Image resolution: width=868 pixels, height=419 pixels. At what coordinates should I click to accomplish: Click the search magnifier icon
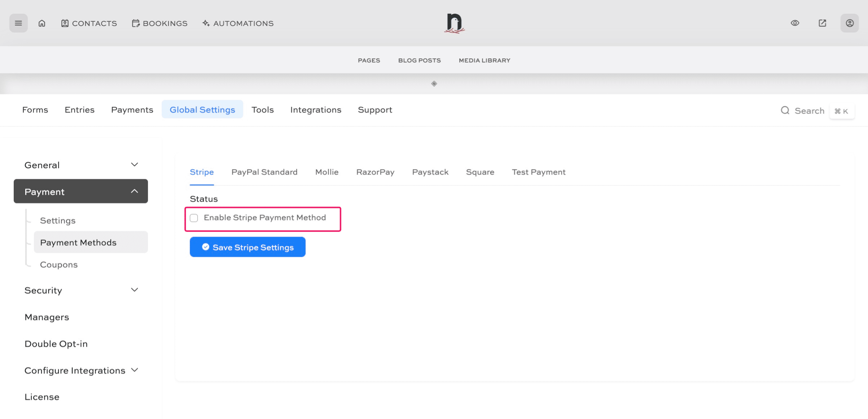(x=785, y=110)
